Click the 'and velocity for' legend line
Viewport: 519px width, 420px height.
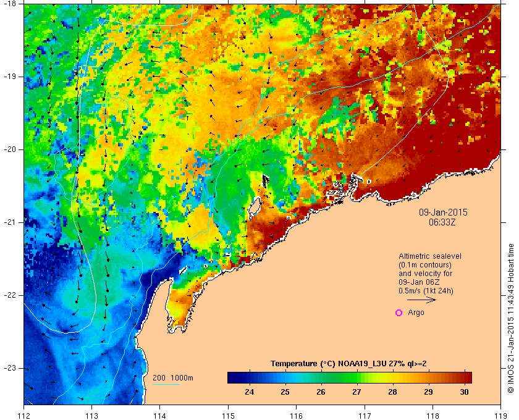coord(425,274)
